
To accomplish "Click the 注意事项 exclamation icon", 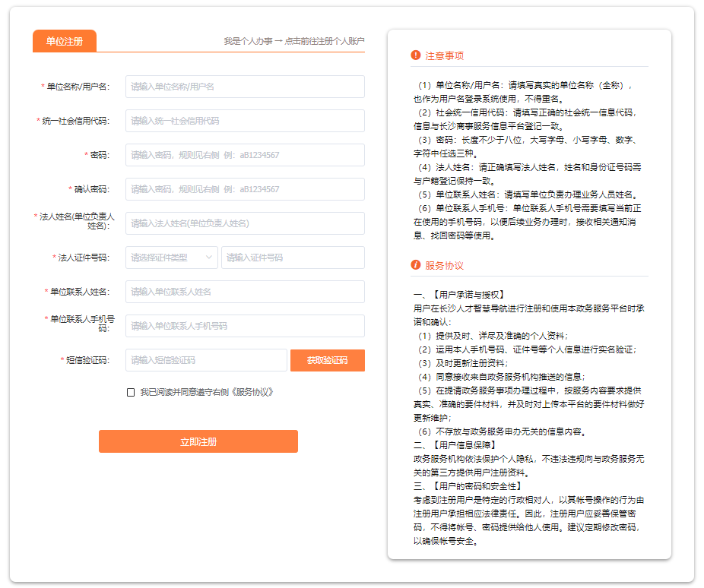I will [x=415, y=55].
